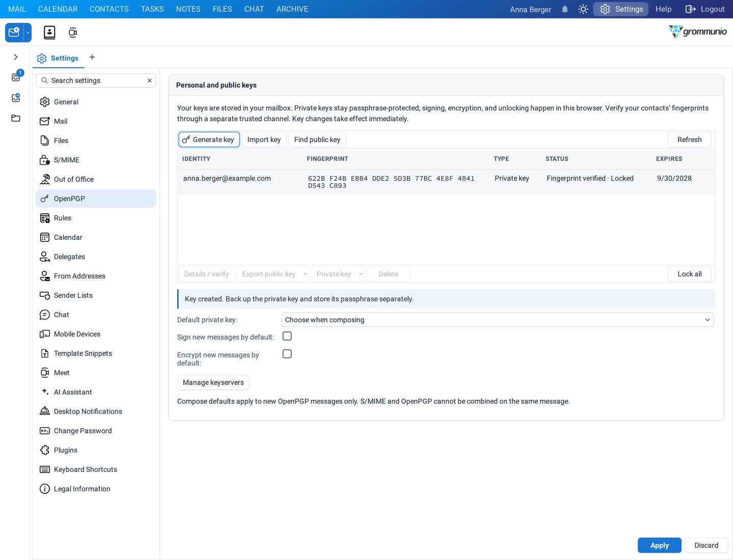Screen dimensions: 733x560
Task: Open the Chat settings category
Action: click(x=96, y=315)
